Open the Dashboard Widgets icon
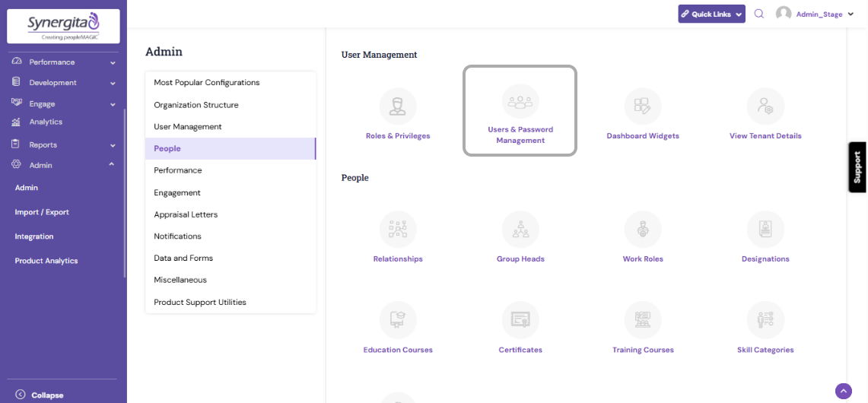The image size is (868, 403). [643, 106]
